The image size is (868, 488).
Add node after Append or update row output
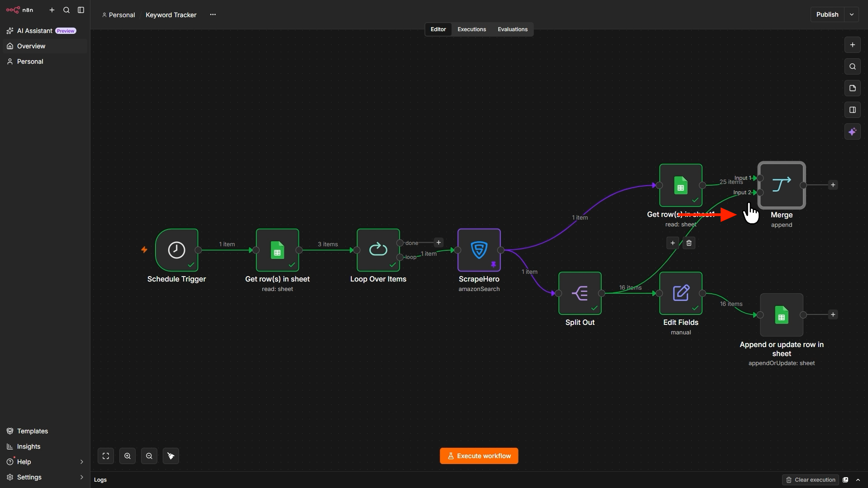pyautogui.click(x=833, y=314)
